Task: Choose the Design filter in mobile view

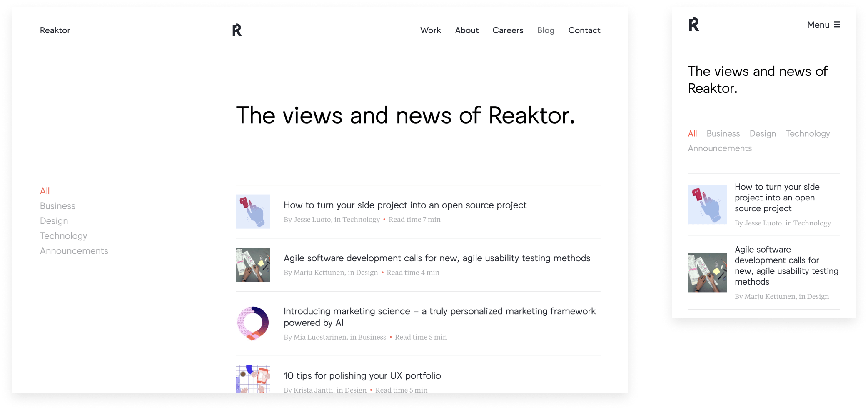Action: (763, 134)
